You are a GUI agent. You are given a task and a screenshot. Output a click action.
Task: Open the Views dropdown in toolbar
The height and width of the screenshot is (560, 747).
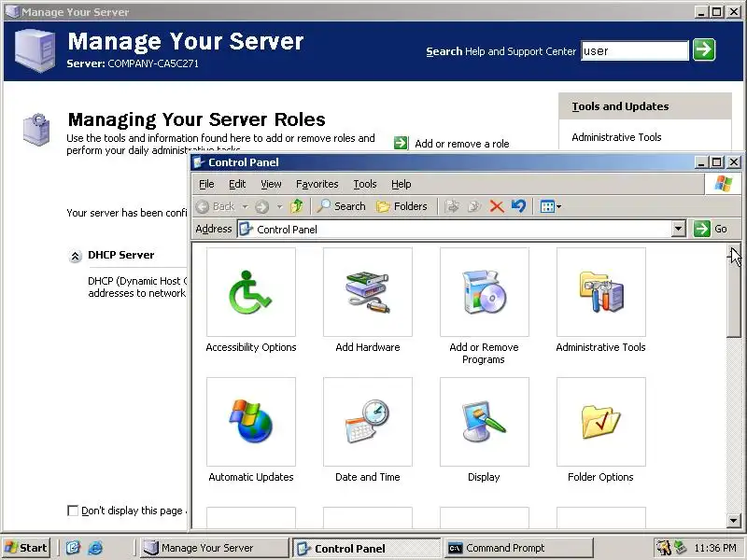[551, 206]
